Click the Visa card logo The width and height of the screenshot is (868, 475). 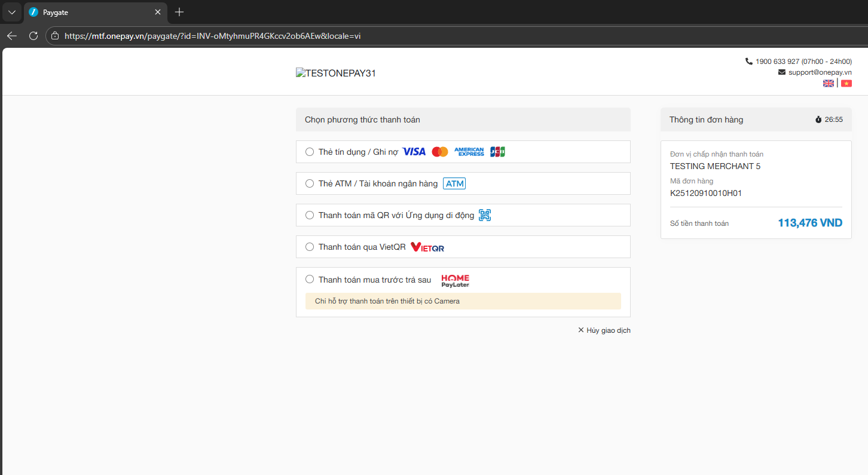[x=414, y=152]
